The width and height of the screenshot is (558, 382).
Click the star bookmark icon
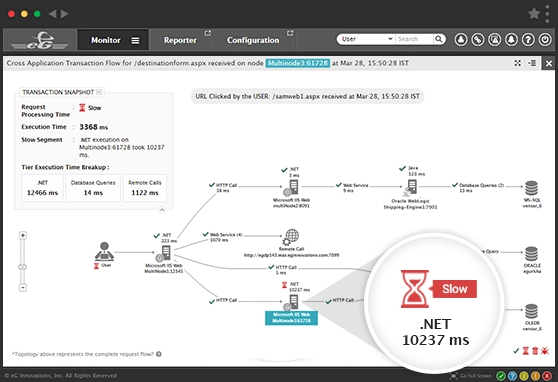(534, 14)
